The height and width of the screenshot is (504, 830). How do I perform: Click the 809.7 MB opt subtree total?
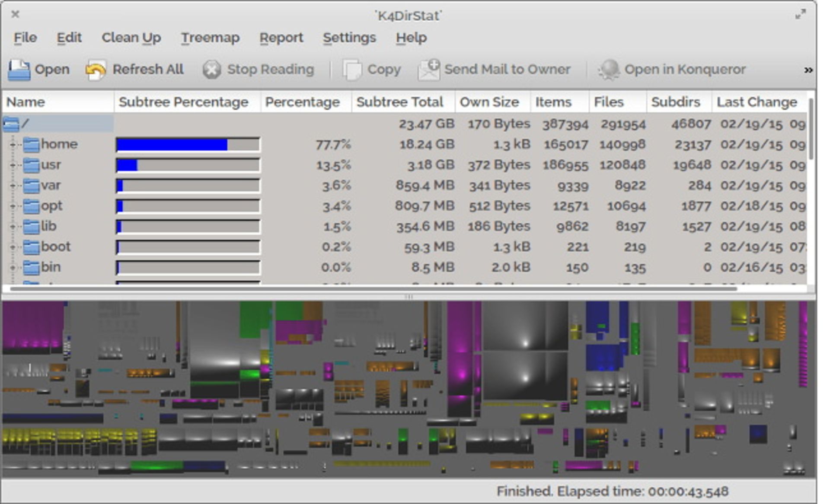pos(425,206)
